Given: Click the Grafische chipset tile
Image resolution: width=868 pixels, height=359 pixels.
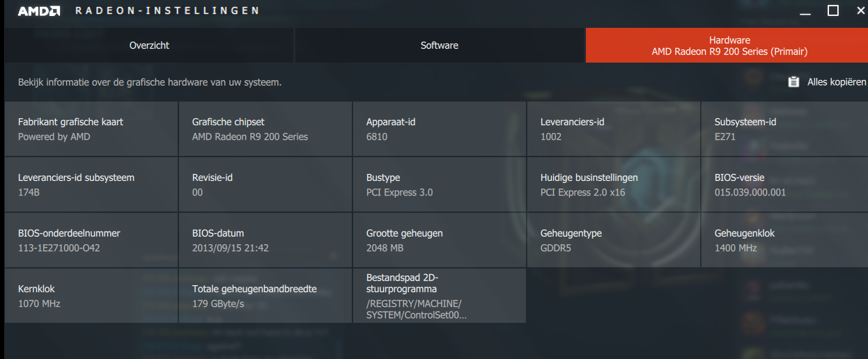Looking at the screenshot, I should [265, 129].
